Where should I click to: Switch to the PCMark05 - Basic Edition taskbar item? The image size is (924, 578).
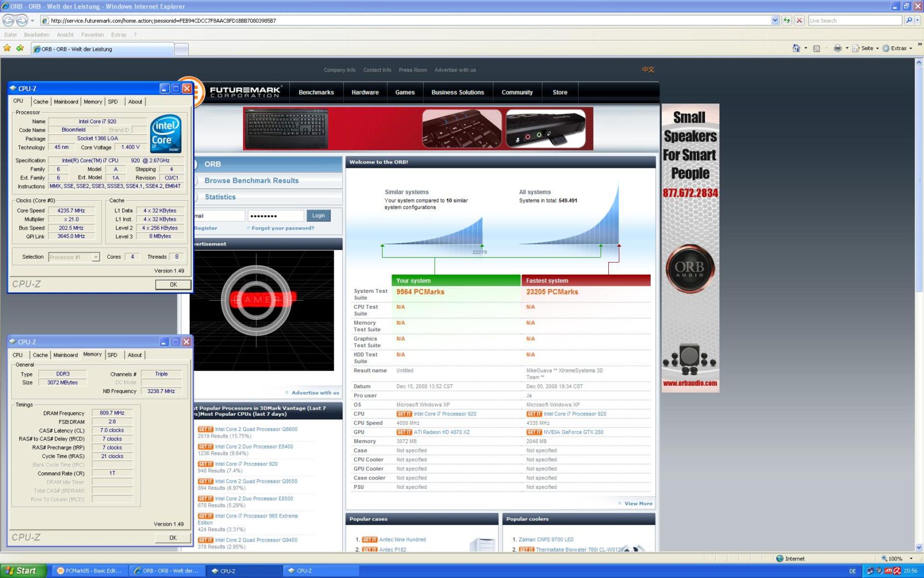point(90,571)
